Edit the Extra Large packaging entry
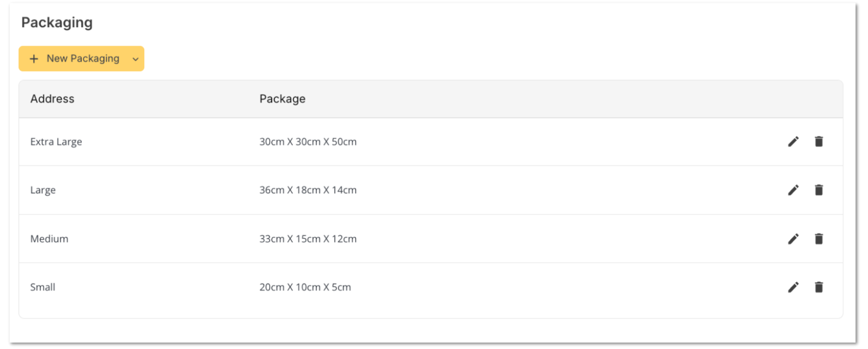The image size is (868, 349). pos(793,142)
